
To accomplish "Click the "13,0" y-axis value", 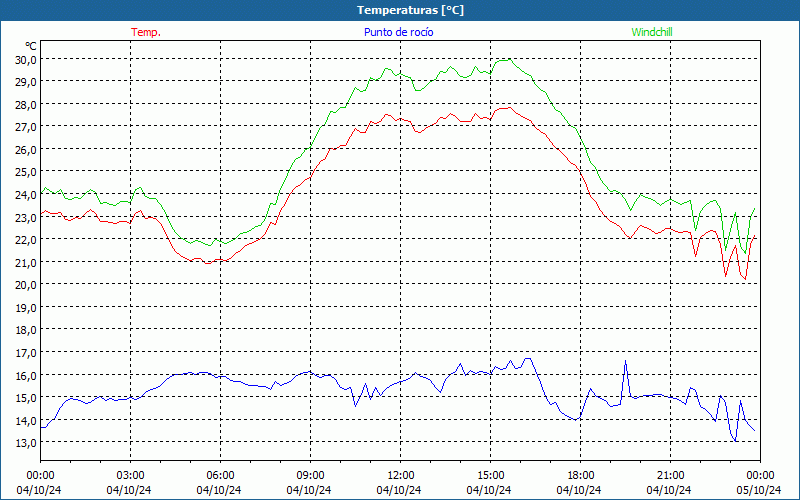I will (x=26, y=443).
